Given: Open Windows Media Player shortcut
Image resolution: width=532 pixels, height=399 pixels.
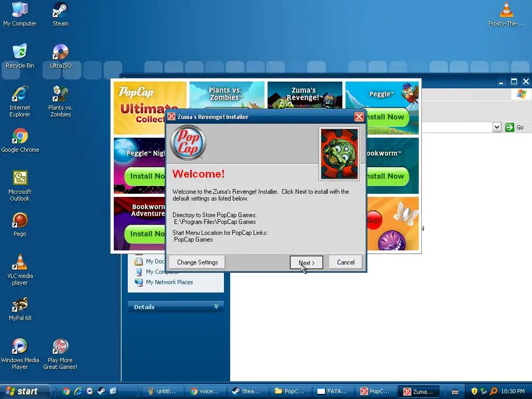Looking at the screenshot, I should coord(20,354).
